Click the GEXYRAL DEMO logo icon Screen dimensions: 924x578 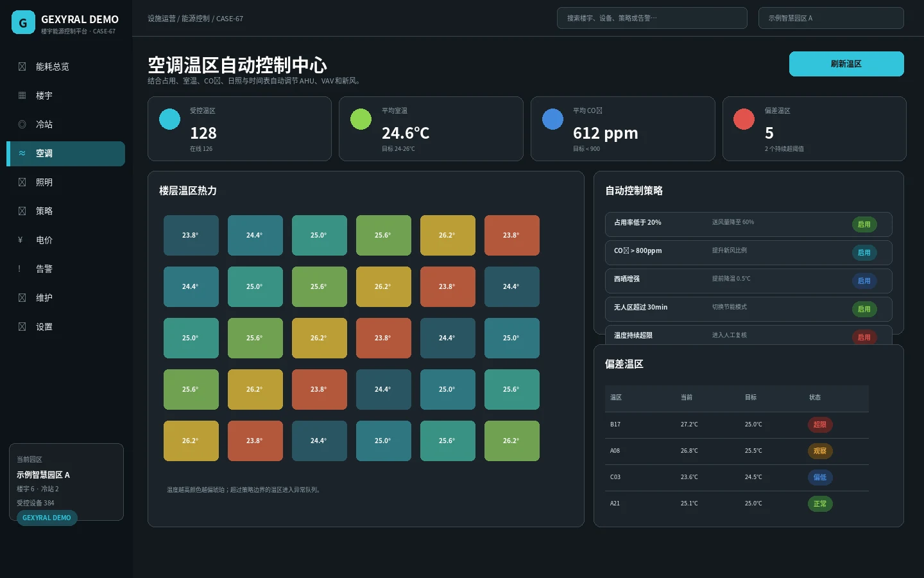(23, 22)
